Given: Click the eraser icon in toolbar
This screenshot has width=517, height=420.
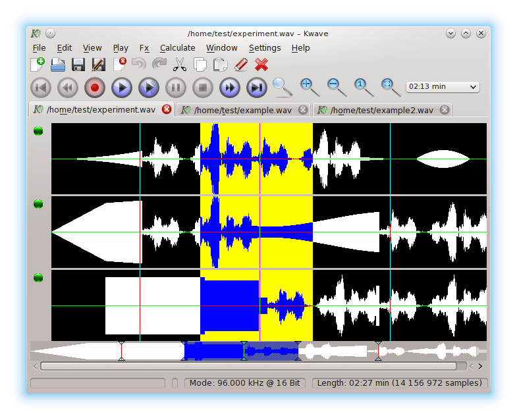Looking at the screenshot, I should tap(241, 65).
